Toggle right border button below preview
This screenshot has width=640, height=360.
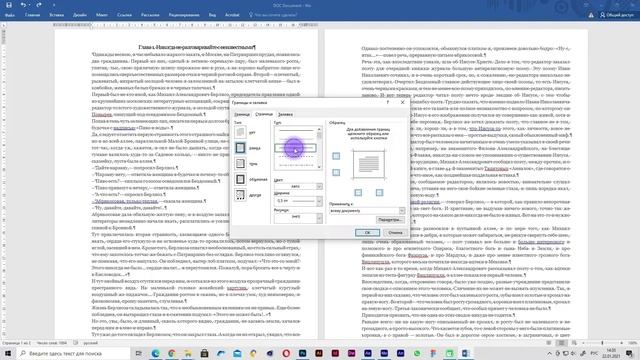coord(379,192)
